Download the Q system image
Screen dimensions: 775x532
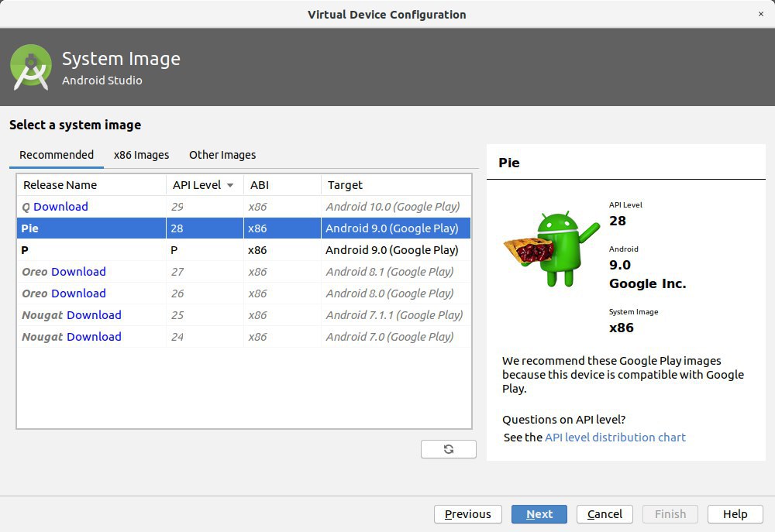(60, 207)
